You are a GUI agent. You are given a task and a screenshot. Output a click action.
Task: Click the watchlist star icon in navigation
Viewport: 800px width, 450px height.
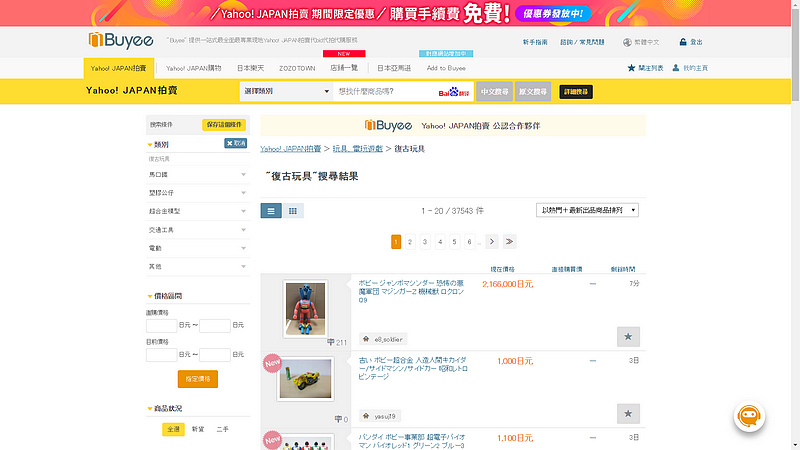pos(631,68)
